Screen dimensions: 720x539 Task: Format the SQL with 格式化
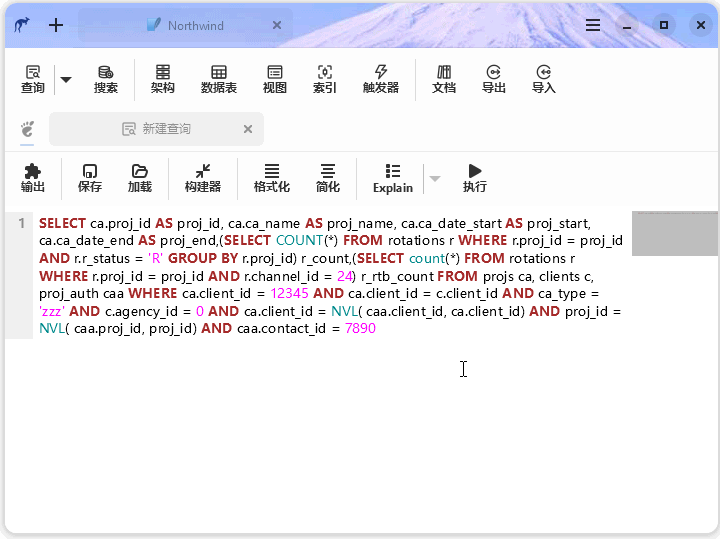point(271,178)
